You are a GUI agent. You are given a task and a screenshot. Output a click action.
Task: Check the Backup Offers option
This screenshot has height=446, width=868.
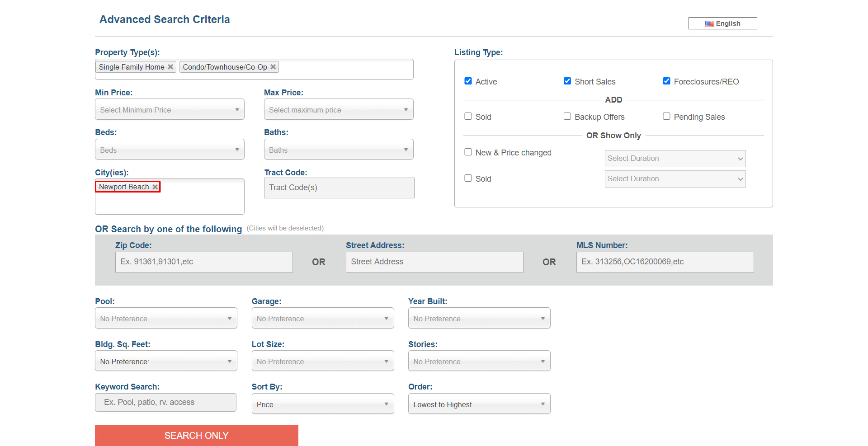coord(567,117)
